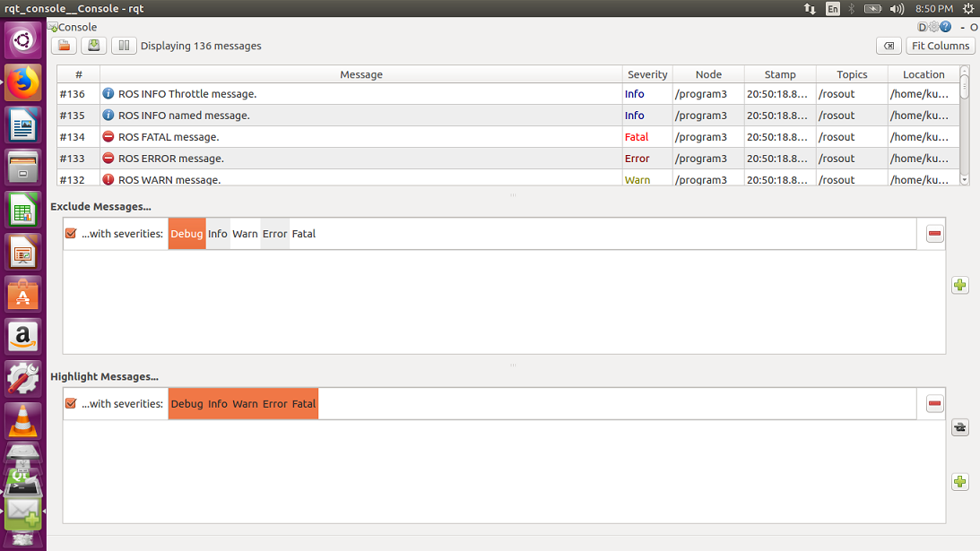Deselect Debug severity in Exclude Messages
This screenshot has height=551, width=980.
tap(186, 234)
